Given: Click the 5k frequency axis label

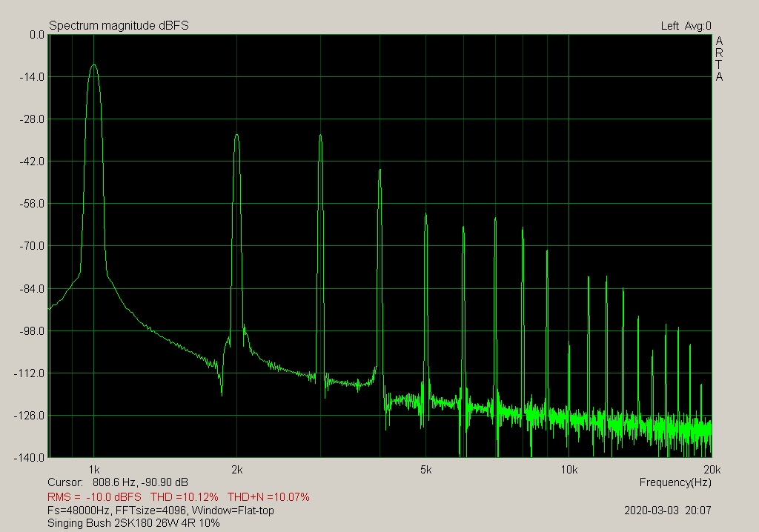Looking at the screenshot, I should (x=425, y=470).
